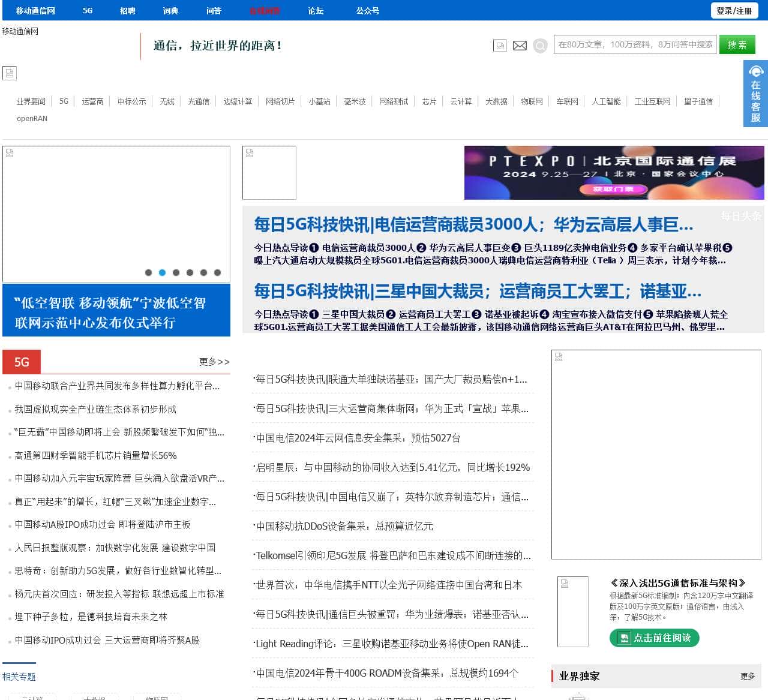Open the 中国移动抗DDoS设备集采 headline
Screen dimensions: 768x700
tap(344, 526)
